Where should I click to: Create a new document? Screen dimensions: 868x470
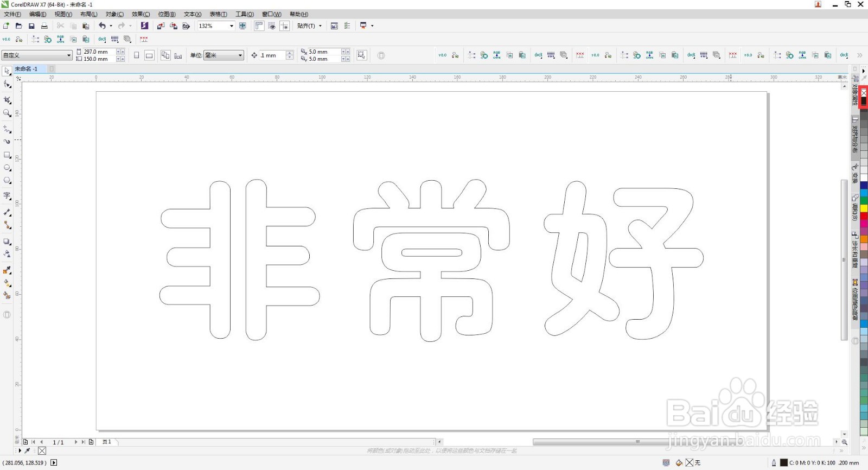[x=6, y=26]
